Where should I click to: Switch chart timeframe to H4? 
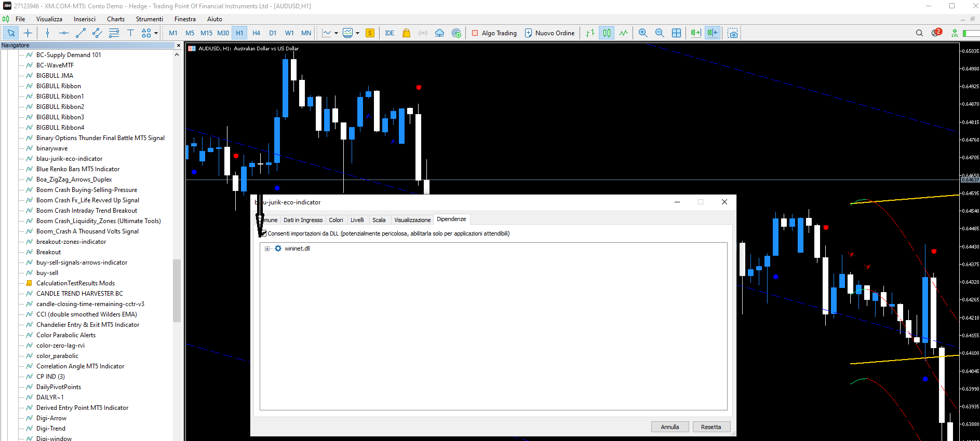point(256,33)
